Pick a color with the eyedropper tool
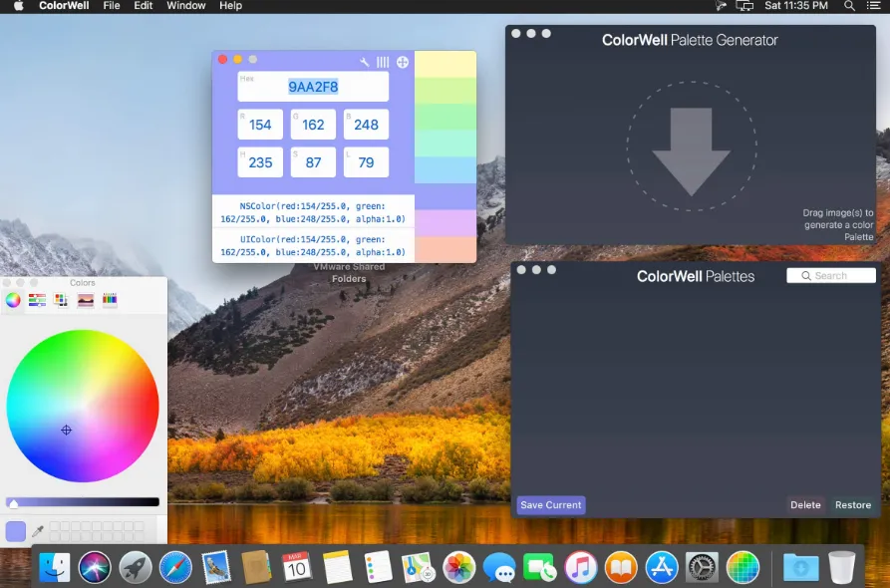890x588 pixels. [x=38, y=531]
